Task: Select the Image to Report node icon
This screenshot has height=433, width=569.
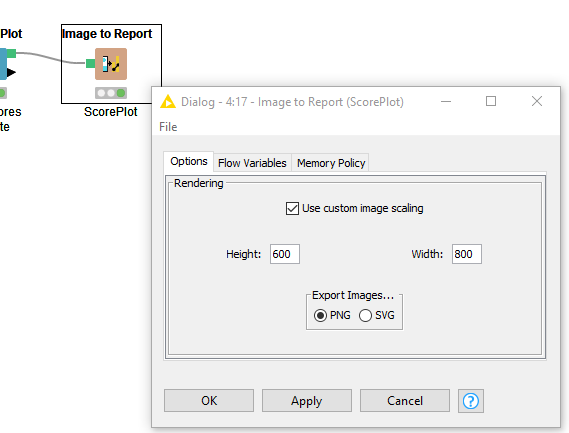Action: click(111, 64)
